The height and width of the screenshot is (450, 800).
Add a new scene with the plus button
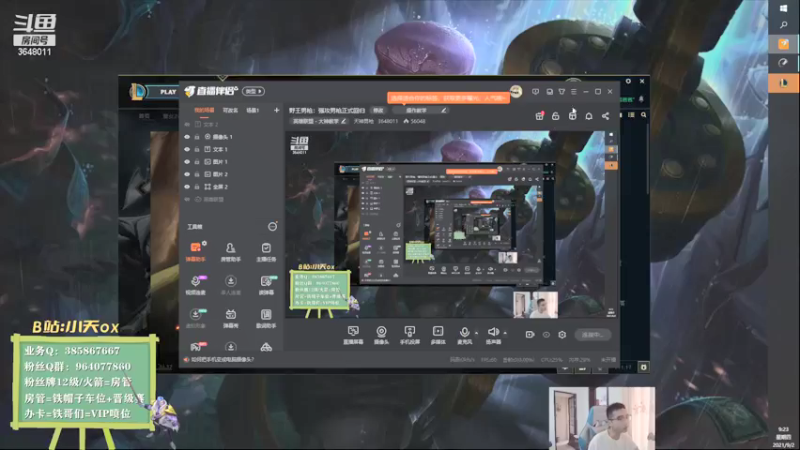click(x=277, y=110)
